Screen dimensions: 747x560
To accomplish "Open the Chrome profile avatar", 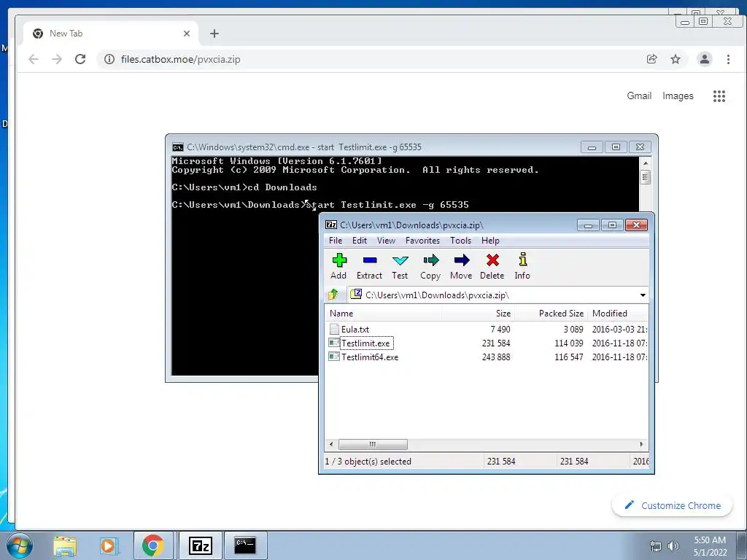I will [704, 59].
